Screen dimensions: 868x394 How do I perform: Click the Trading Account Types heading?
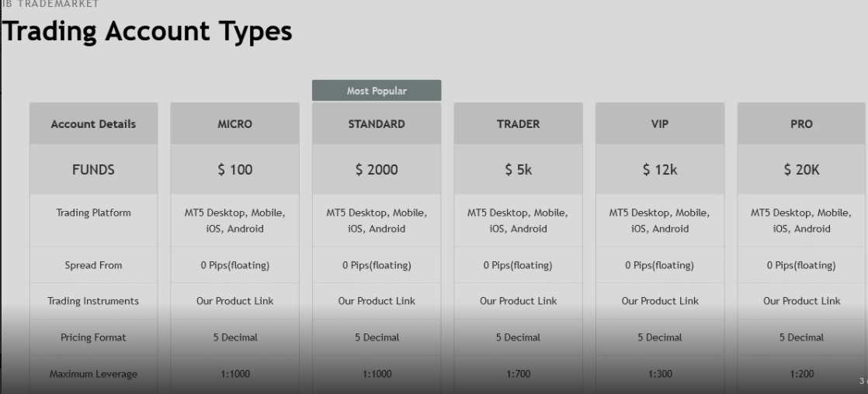click(x=148, y=32)
